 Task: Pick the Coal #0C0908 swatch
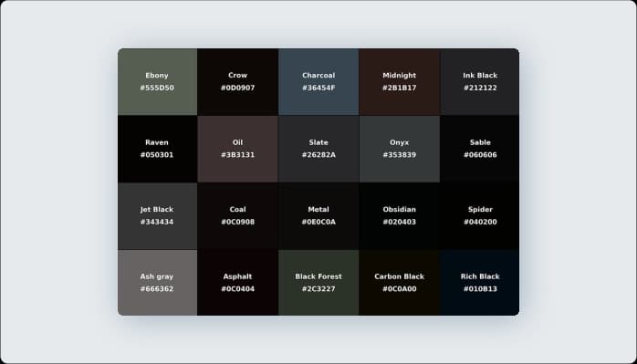coord(237,215)
